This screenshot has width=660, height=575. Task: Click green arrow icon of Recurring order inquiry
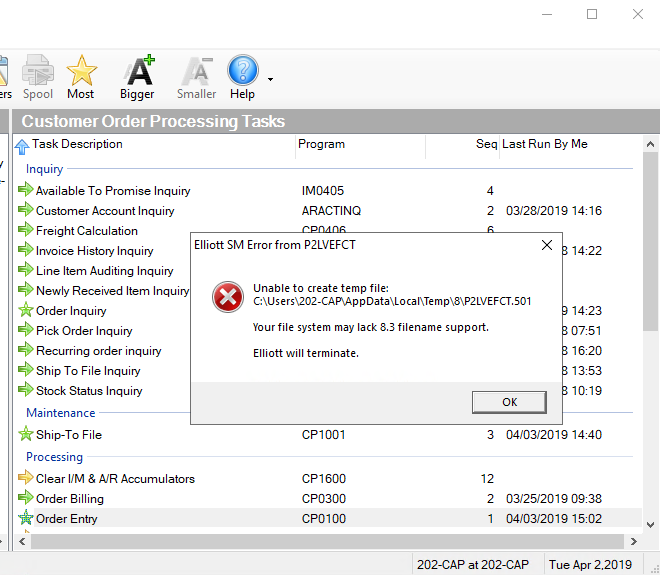pyautogui.click(x=26, y=349)
